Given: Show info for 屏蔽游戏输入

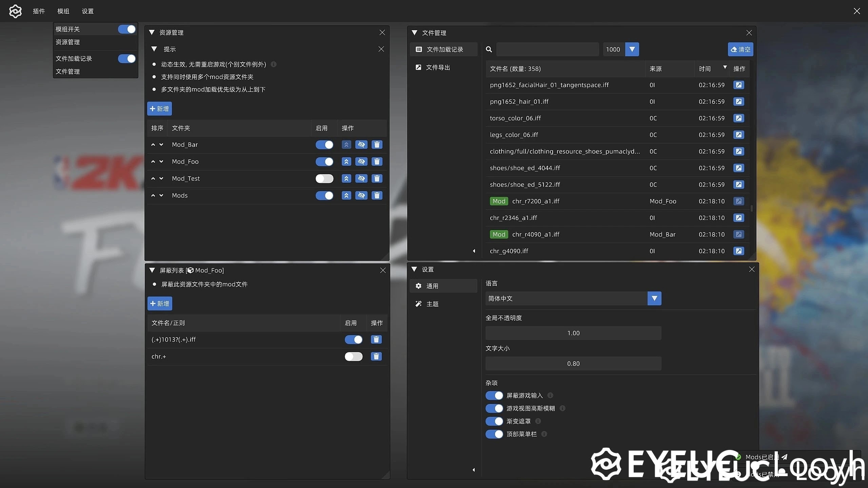Looking at the screenshot, I should [x=550, y=395].
